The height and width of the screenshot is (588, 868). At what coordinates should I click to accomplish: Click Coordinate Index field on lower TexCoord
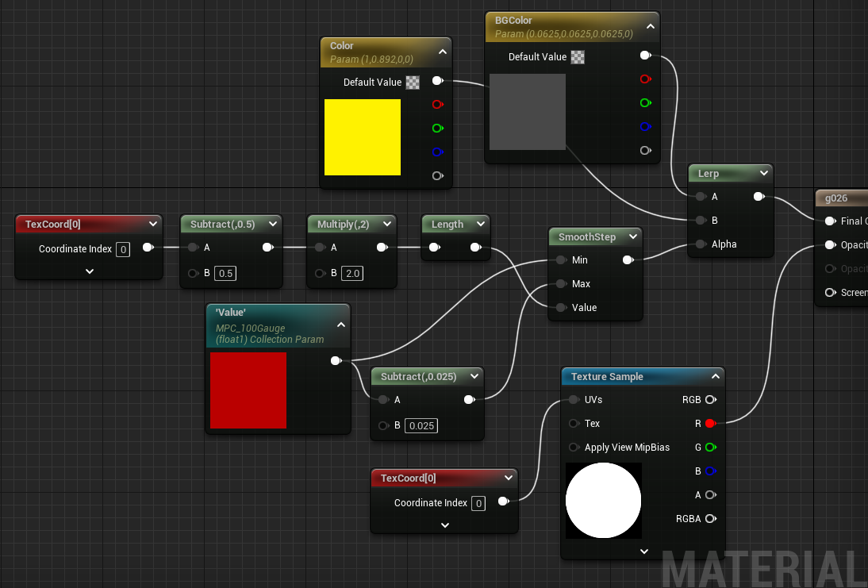[x=478, y=503]
